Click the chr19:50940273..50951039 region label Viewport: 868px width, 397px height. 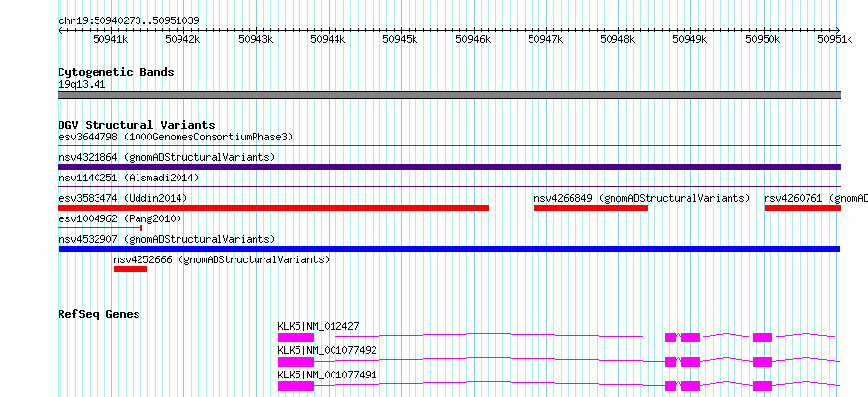pyautogui.click(x=129, y=21)
